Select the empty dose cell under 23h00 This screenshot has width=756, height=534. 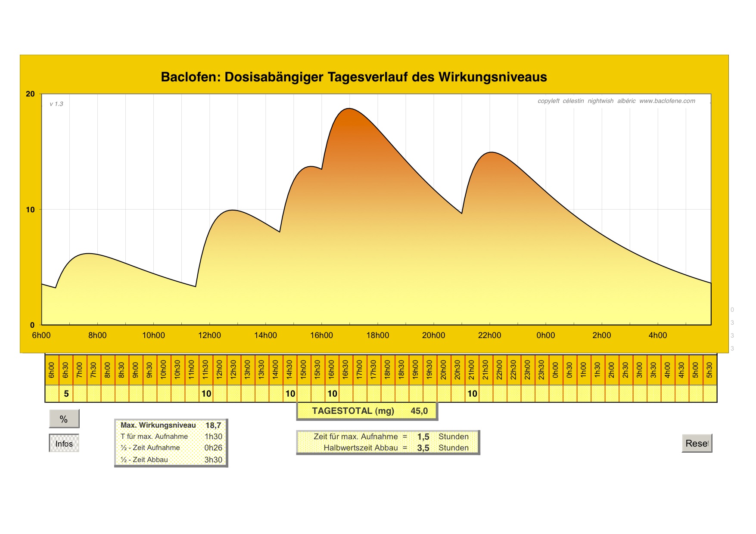point(528,394)
